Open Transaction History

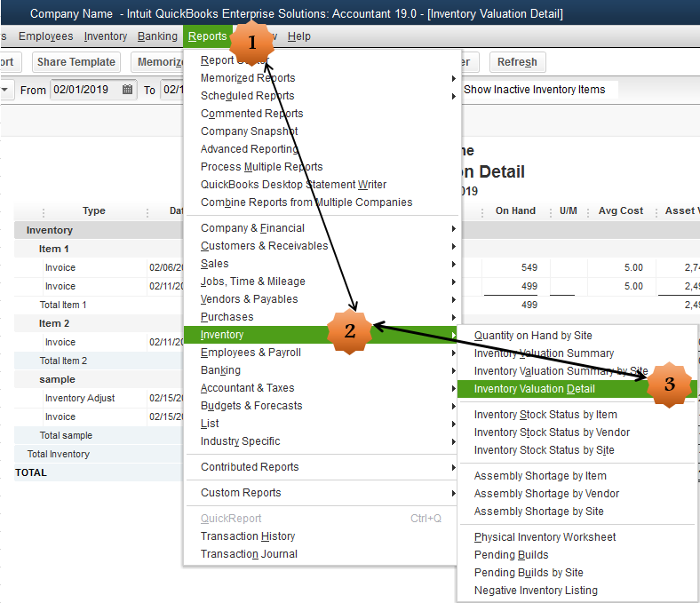(x=322, y=536)
